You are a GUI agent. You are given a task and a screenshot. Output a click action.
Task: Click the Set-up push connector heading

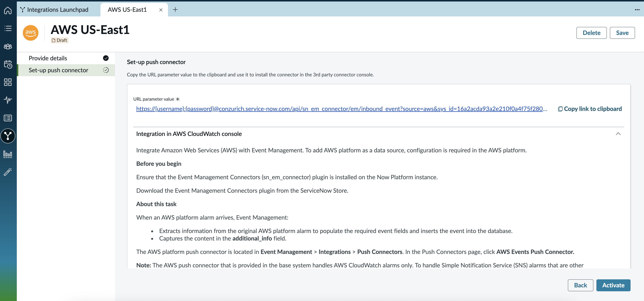click(x=156, y=62)
